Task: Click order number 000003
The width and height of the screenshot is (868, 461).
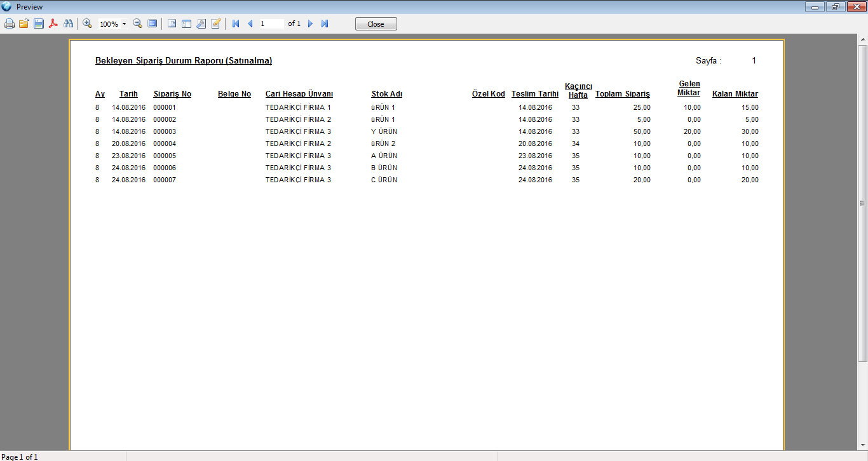Action: tap(165, 131)
